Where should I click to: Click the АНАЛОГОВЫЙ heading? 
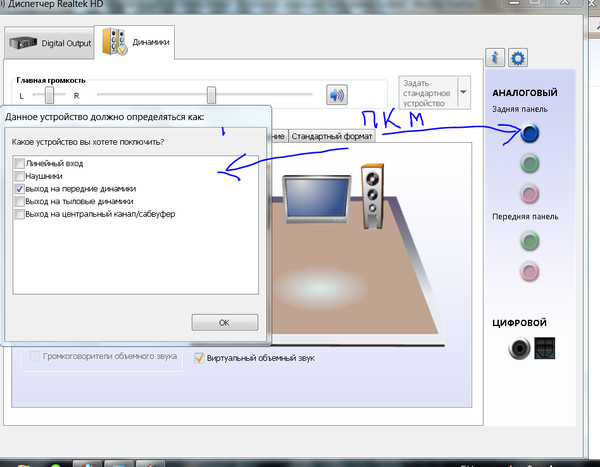[525, 93]
